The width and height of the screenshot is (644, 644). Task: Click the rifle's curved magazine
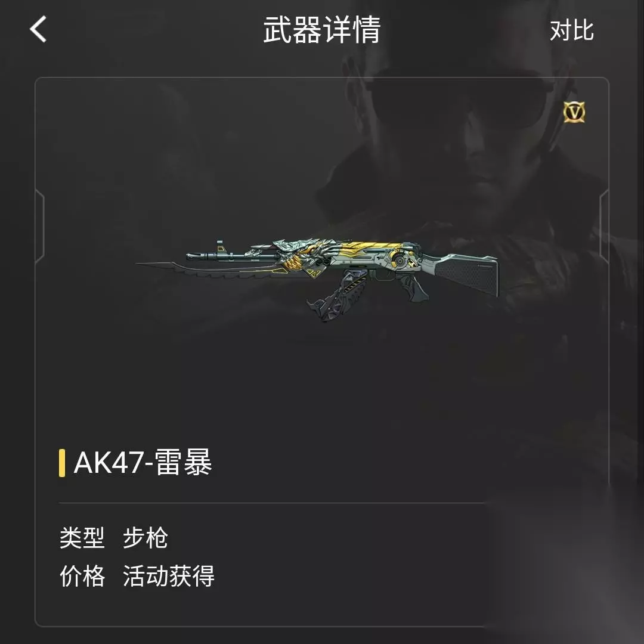point(335,295)
